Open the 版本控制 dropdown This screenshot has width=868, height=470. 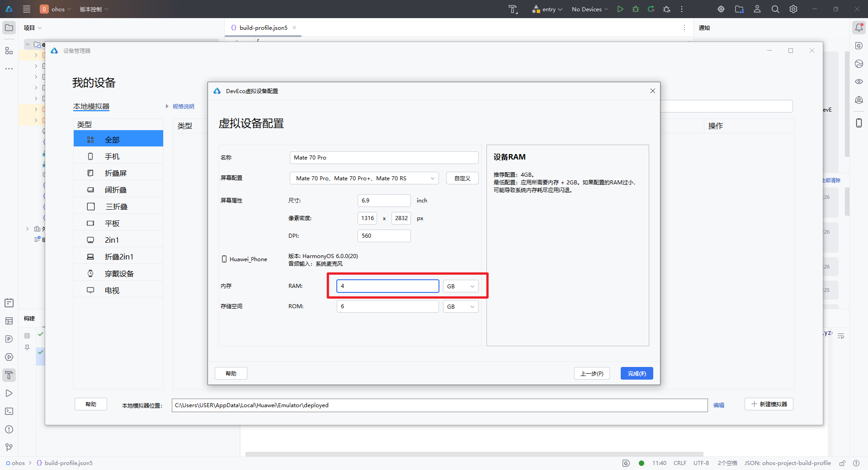click(x=94, y=9)
